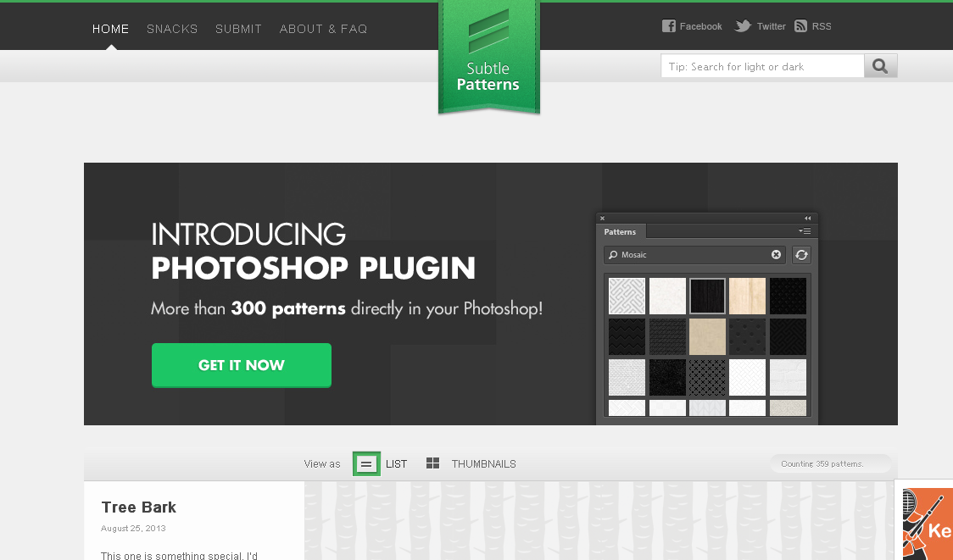
Task: Click the Subtle Patterns logo ribbon
Action: pos(488,58)
